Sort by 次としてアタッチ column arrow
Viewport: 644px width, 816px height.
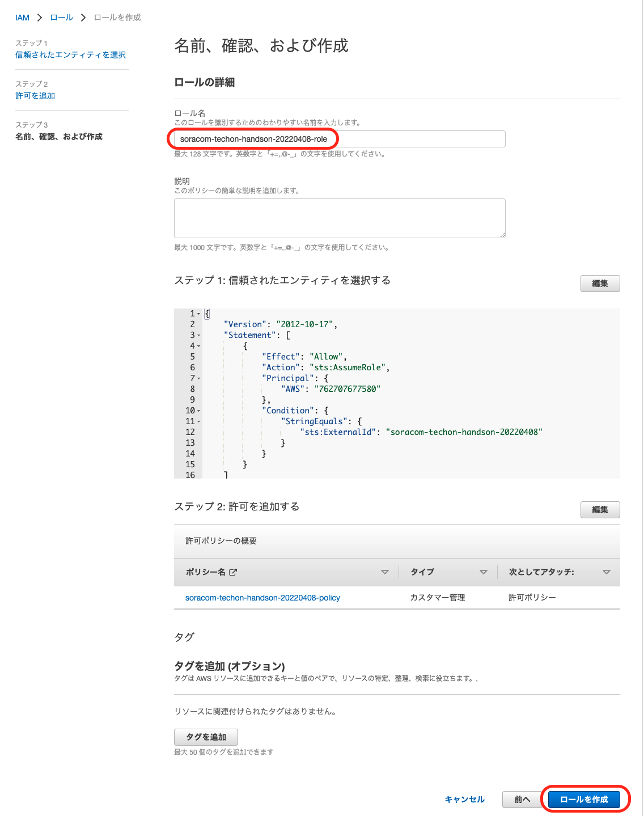pos(607,572)
